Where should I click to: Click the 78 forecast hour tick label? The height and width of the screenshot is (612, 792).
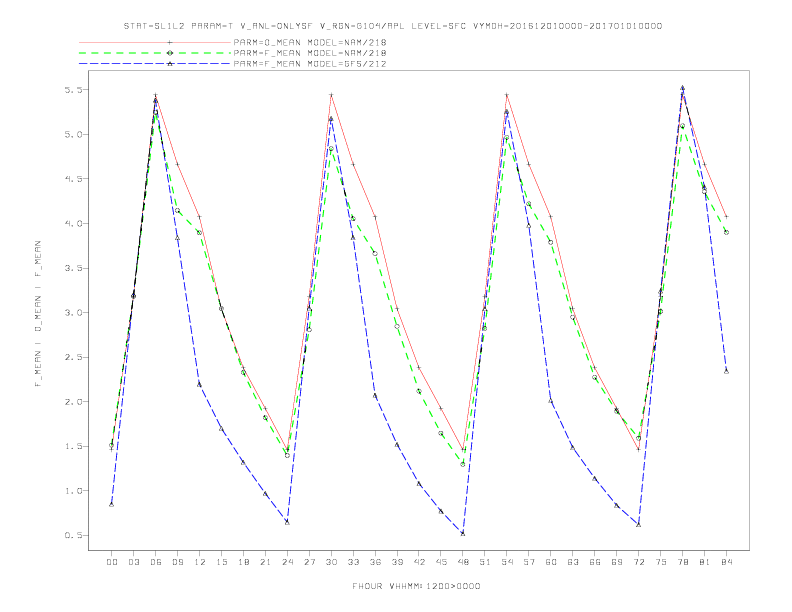click(683, 562)
